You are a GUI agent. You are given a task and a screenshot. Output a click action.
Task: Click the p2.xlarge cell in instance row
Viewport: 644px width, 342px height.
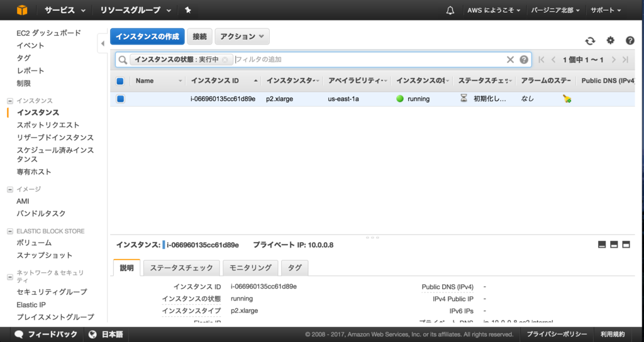tap(279, 99)
